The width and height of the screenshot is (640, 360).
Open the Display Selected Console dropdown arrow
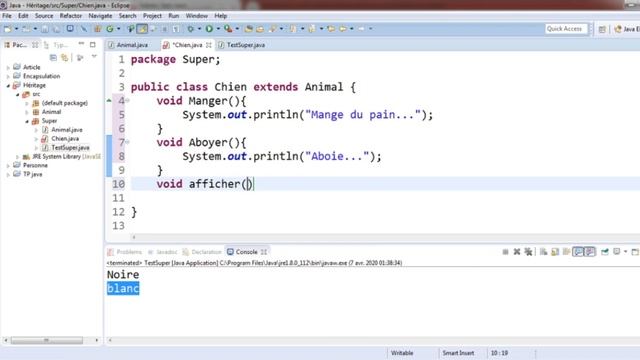click(625, 252)
